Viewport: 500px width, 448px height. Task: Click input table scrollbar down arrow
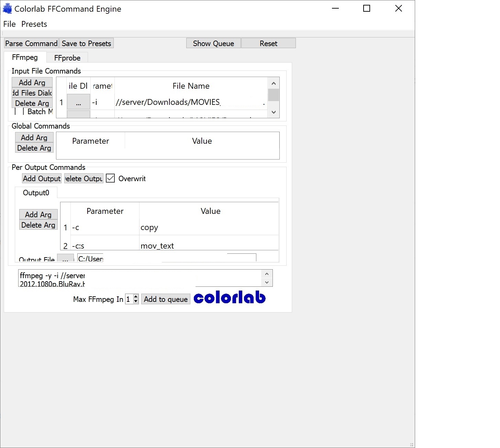pyautogui.click(x=274, y=112)
